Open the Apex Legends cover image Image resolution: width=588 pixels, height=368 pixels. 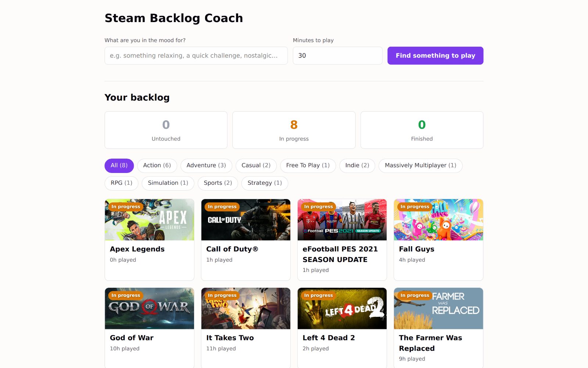click(150, 220)
